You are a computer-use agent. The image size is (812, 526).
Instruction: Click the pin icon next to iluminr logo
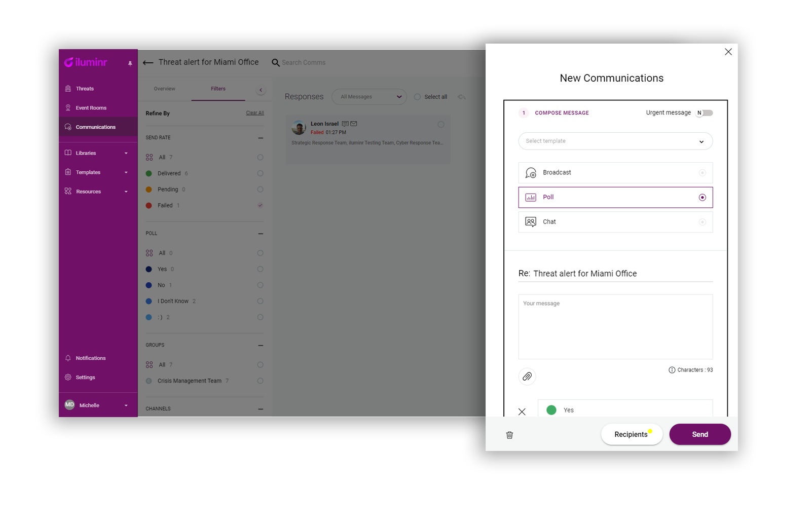130,63
